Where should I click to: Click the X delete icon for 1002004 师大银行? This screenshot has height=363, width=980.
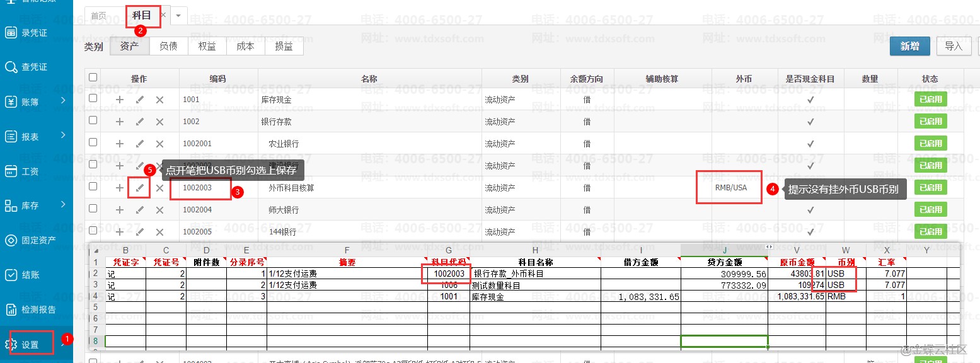[x=159, y=210]
